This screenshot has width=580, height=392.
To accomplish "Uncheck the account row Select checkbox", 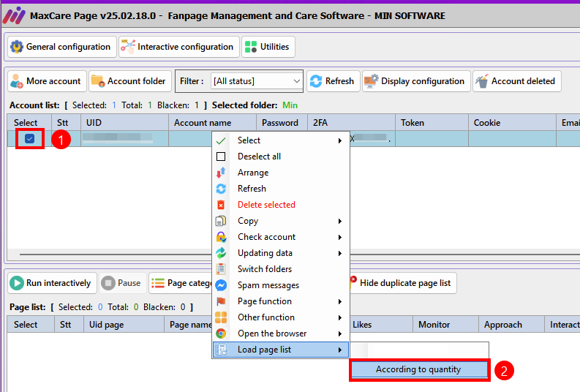I will 29,139.
